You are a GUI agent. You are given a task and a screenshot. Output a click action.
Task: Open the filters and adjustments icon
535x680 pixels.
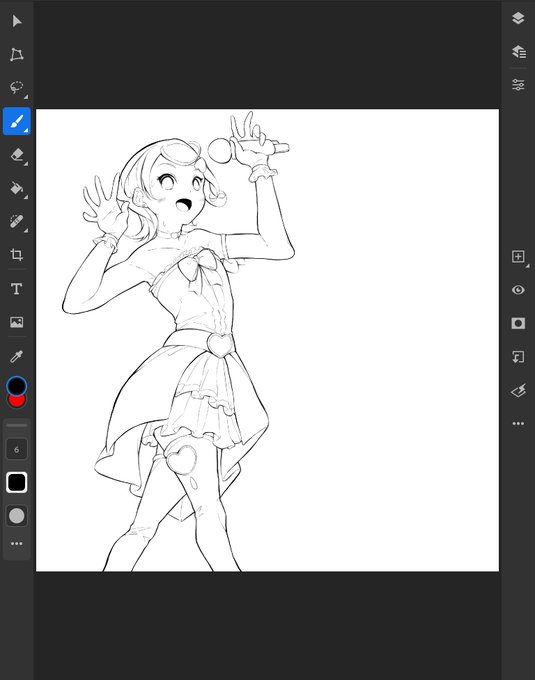coord(519,390)
